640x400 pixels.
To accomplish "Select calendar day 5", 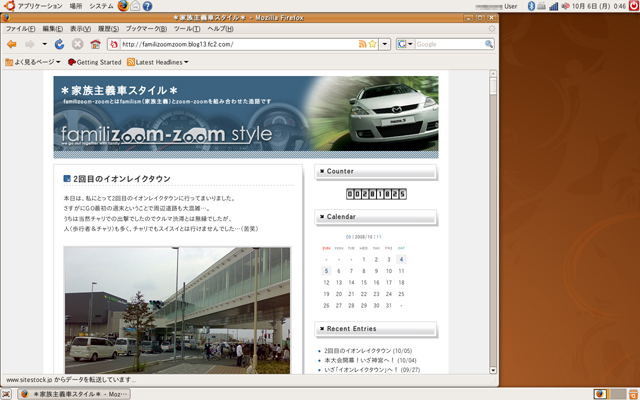I will point(326,271).
